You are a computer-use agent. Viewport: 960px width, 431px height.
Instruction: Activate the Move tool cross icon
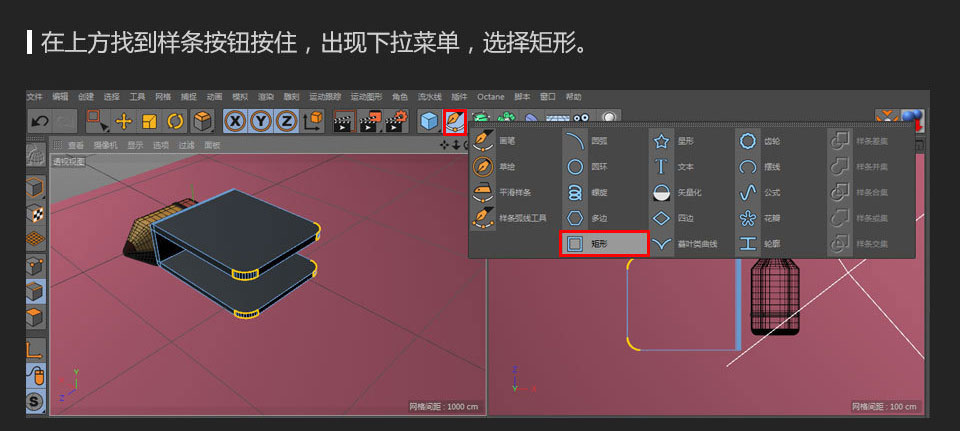click(124, 121)
